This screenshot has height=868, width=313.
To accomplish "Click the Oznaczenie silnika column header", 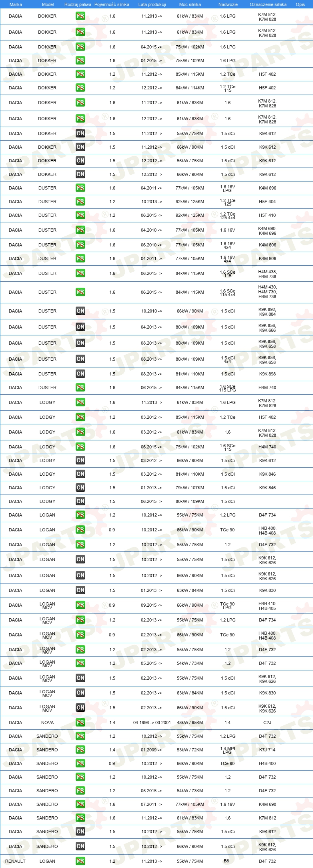I will 268,4.
